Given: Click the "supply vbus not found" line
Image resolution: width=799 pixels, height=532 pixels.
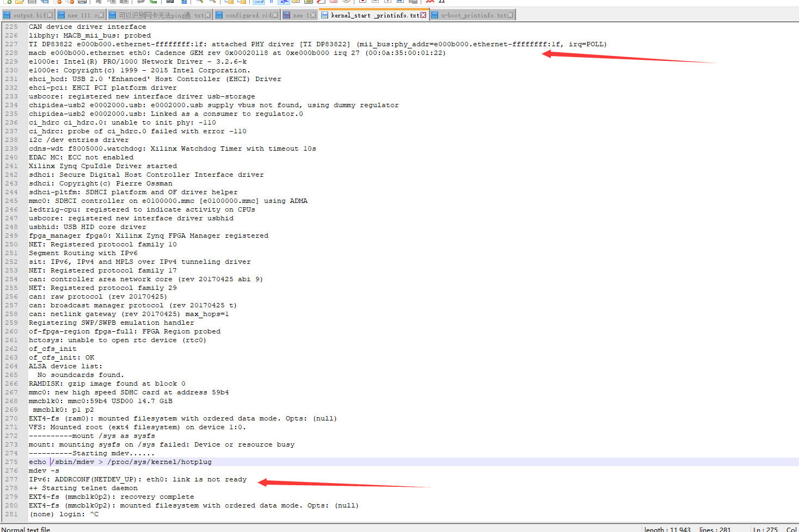Looking at the screenshot, I should (214, 105).
